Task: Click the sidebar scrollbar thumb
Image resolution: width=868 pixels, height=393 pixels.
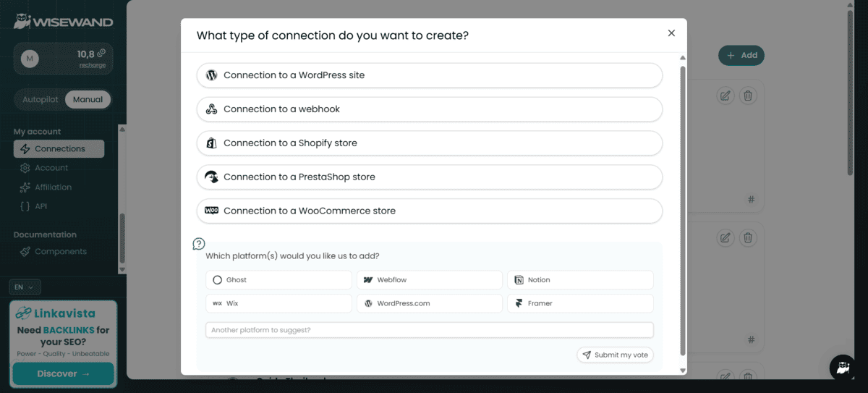Action: [x=122, y=239]
